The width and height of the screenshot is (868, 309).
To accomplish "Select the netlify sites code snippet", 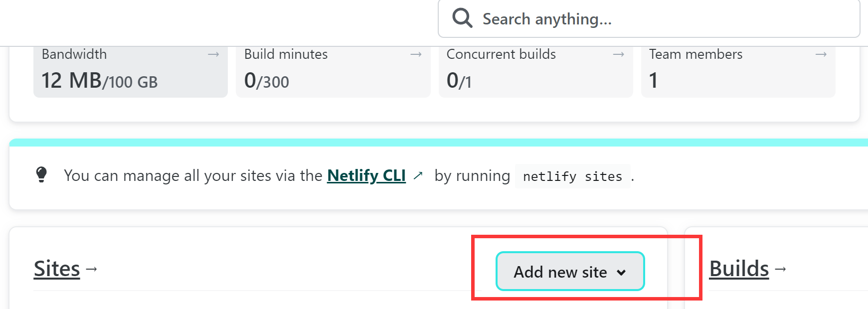I will (x=572, y=176).
